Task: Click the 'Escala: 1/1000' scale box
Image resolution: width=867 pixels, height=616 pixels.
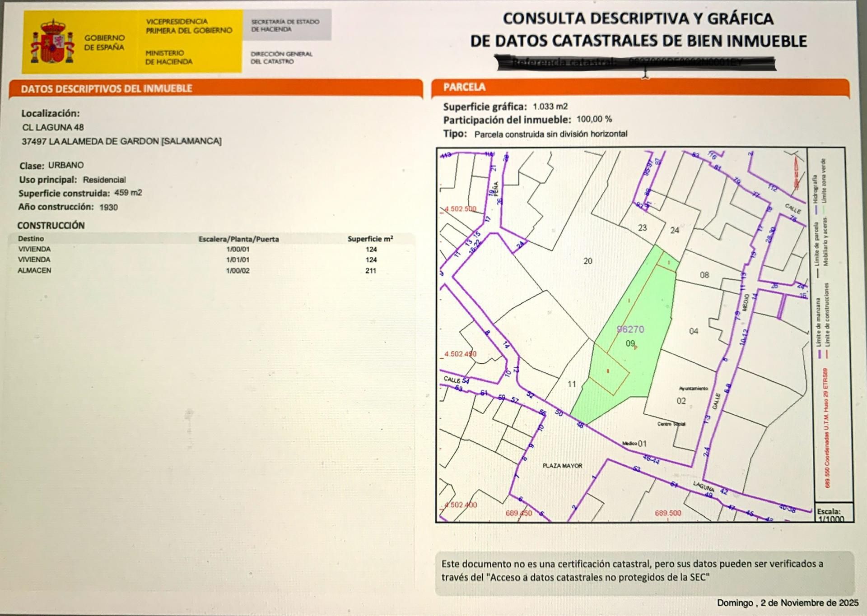Action: pos(832,514)
